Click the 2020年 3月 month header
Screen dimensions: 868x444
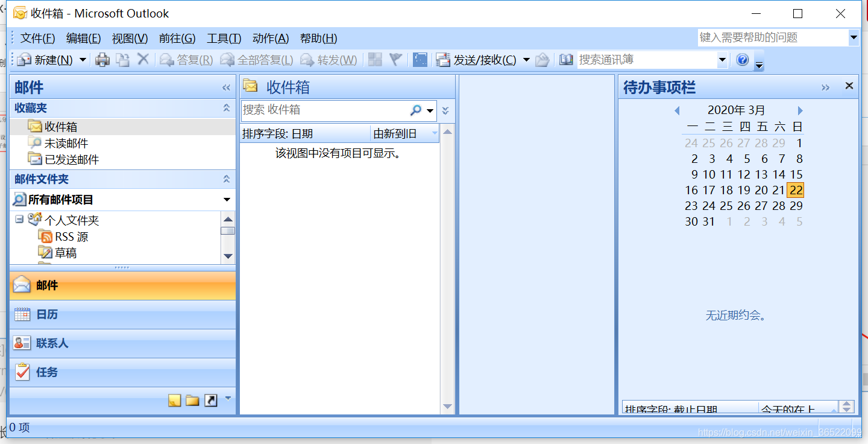[736, 110]
